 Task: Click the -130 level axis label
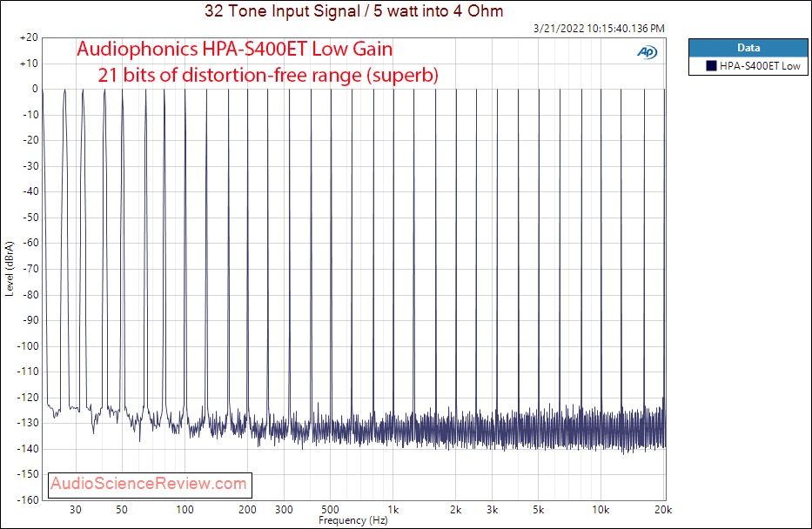tap(29, 422)
